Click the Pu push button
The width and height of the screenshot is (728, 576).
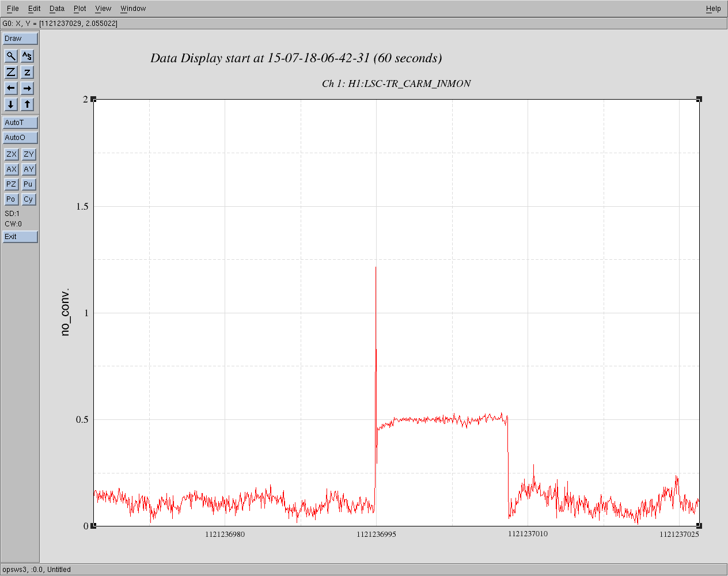[29, 184]
